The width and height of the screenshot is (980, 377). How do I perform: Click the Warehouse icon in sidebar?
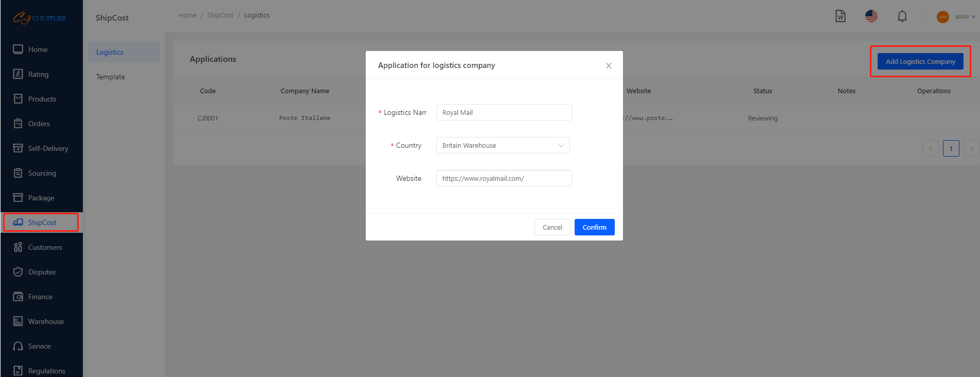tap(18, 321)
